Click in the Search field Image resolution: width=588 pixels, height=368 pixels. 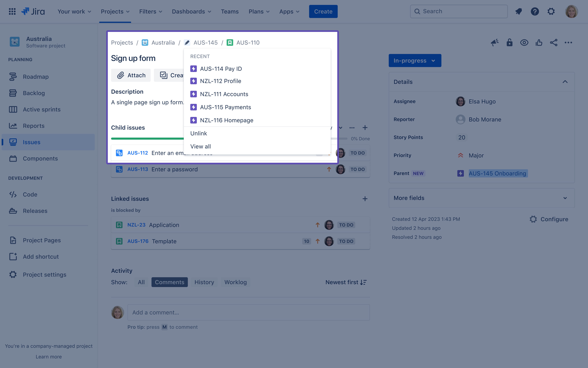tap(459, 11)
